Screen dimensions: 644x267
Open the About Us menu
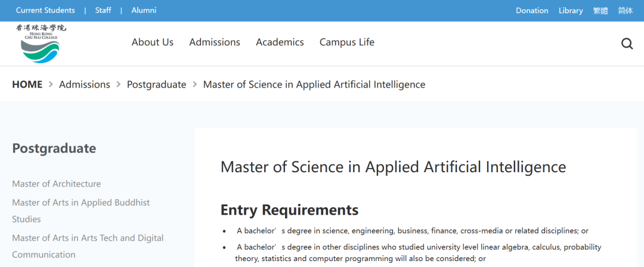(x=152, y=42)
